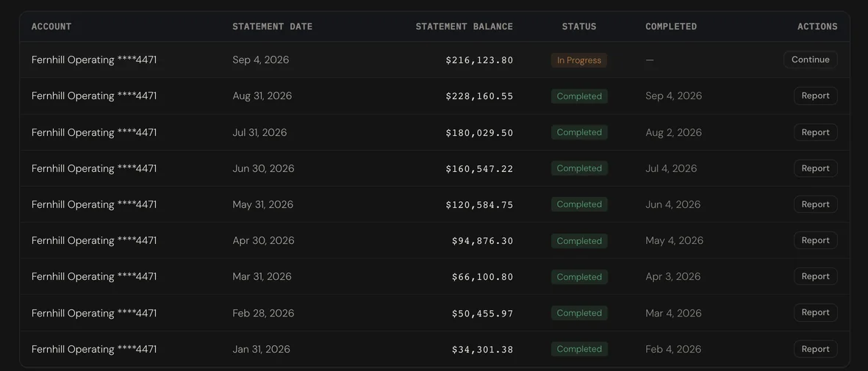Click the Jul 31, 2026 statement date

pyautogui.click(x=259, y=132)
